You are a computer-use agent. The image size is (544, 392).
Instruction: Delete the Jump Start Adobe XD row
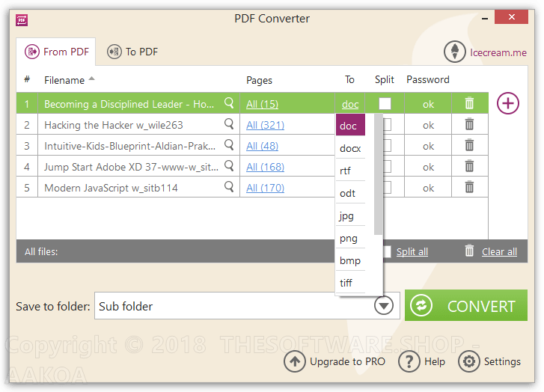[x=469, y=166]
